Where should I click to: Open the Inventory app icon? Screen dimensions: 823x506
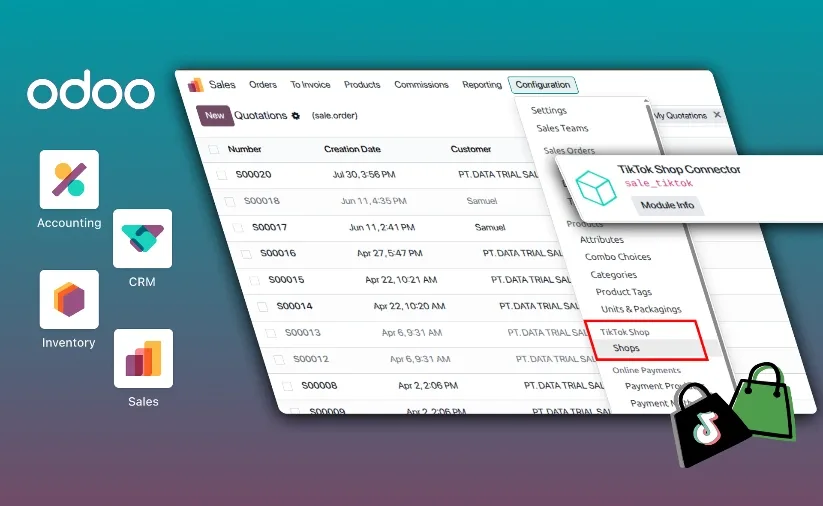coord(69,299)
